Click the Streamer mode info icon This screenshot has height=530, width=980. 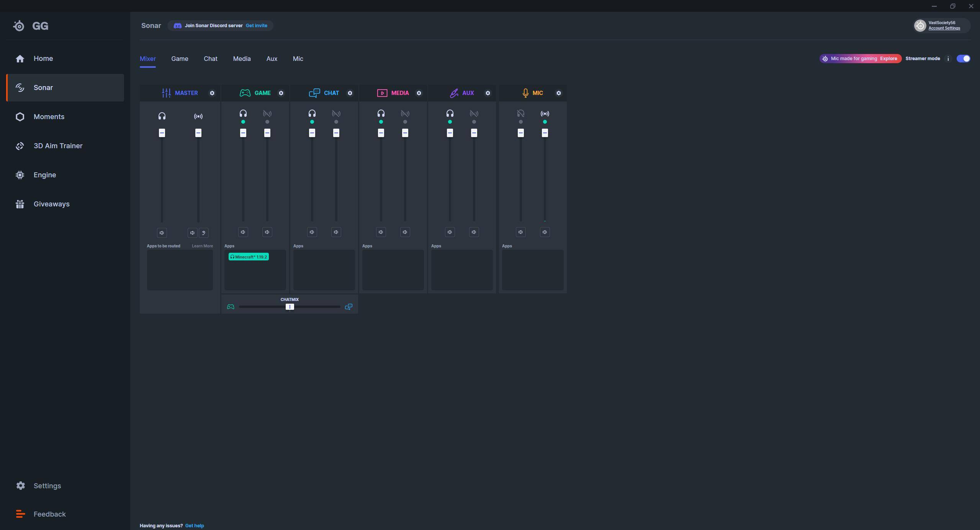pos(948,59)
